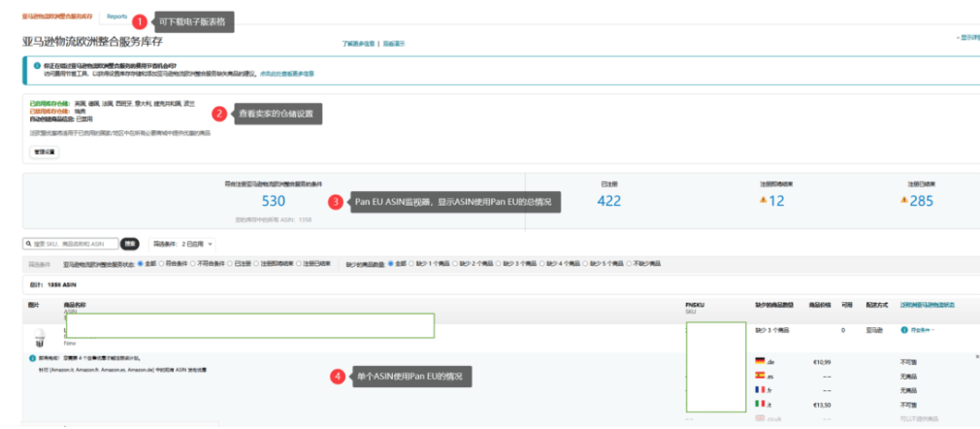
Task: Click the warning triangle beside 285
Action: 903,200
